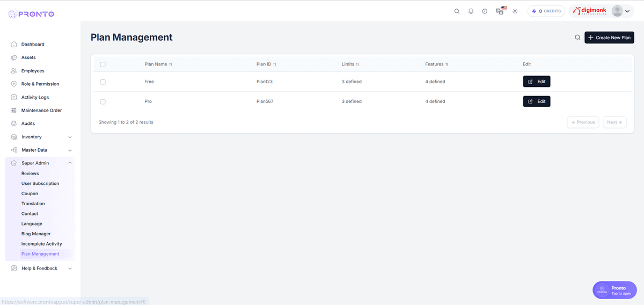This screenshot has height=305, width=644.
Task: Click the search icon beside Create New Plan
Action: [577, 38]
